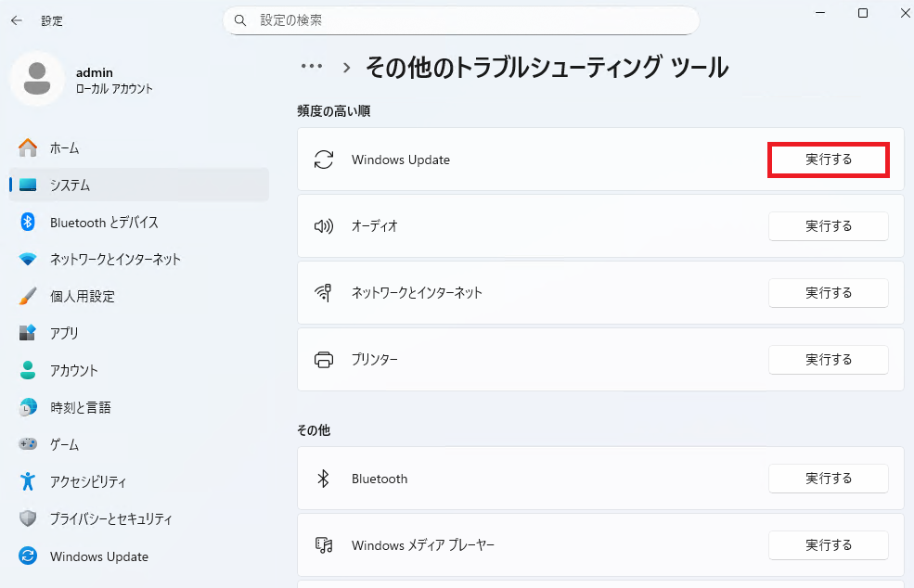Run the プリンター troubleshooter

click(829, 360)
